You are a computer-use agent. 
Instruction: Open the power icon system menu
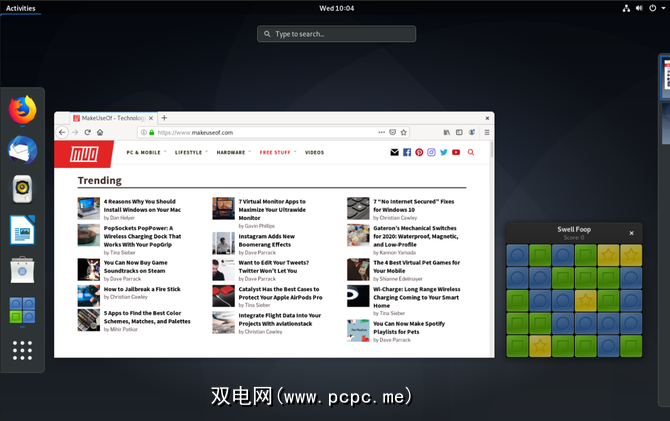(x=652, y=8)
